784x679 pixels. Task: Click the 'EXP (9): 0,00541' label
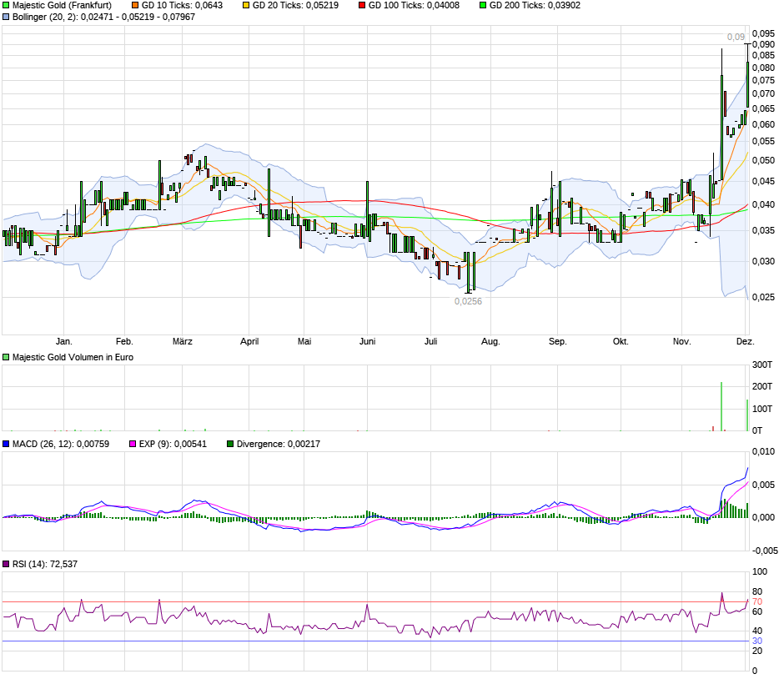coord(173,444)
